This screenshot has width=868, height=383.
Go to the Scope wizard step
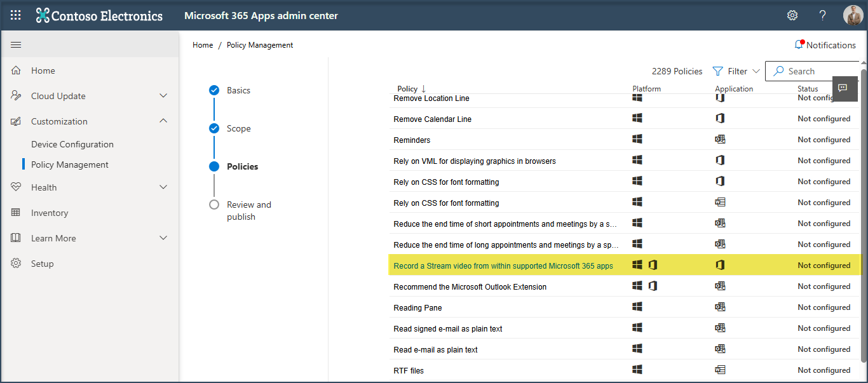pyautogui.click(x=238, y=128)
